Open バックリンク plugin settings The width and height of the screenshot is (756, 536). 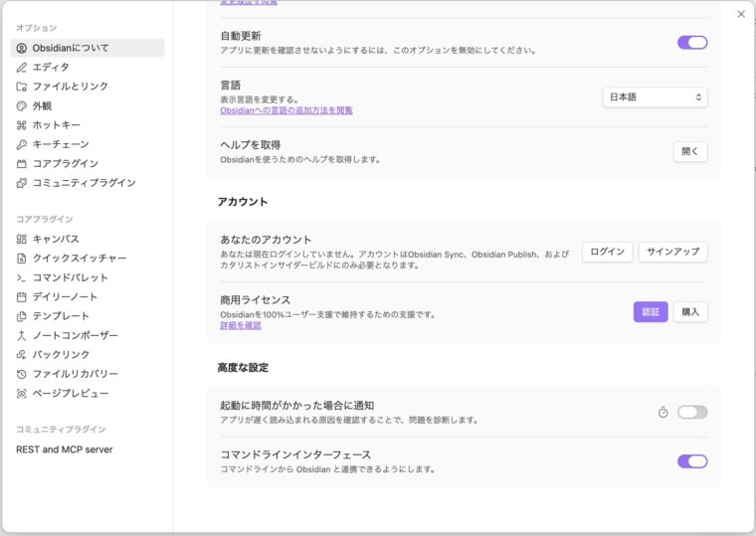(x=88, y=355)
